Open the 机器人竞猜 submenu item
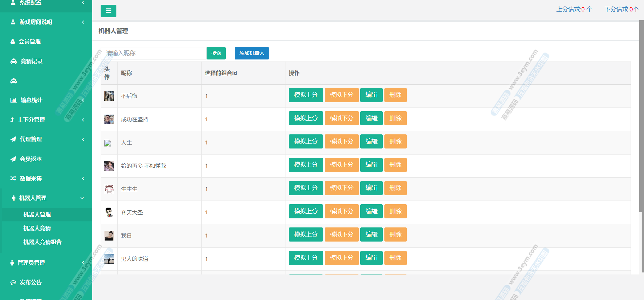The image size is (644, 300). pos(37,228)
